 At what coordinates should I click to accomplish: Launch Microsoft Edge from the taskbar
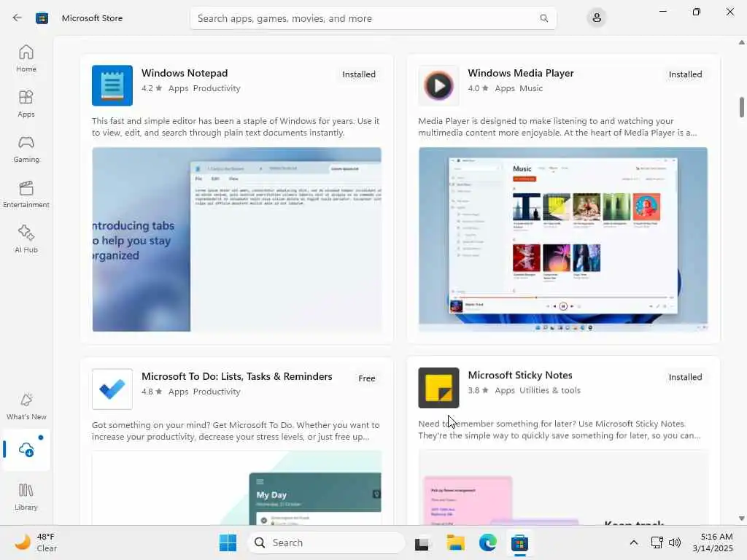point(488,542)
